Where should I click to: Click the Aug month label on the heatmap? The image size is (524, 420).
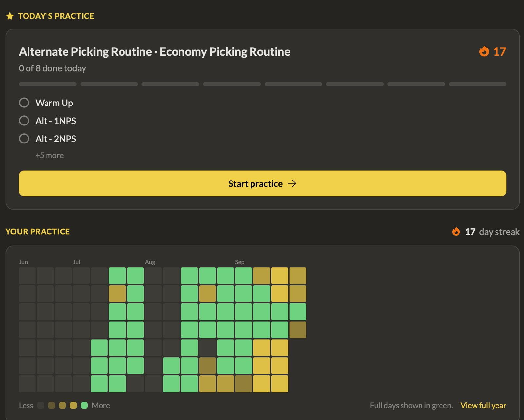150,262
